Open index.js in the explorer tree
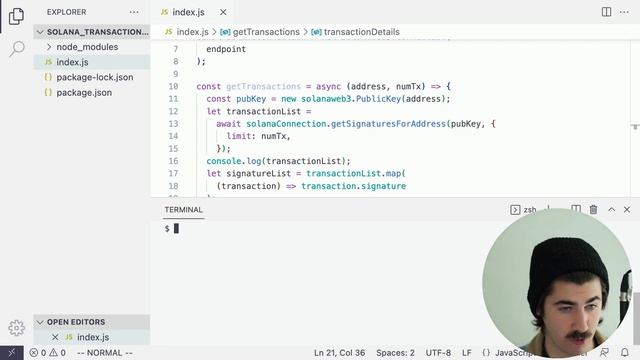This screenshot has width=640, height=360. pos(92,62)
